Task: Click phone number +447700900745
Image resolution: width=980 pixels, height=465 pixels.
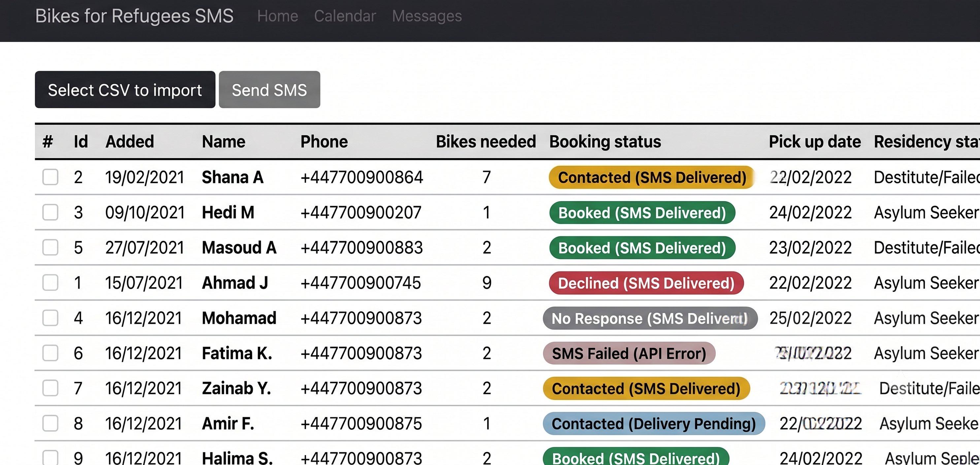Action: coord(361,283)
